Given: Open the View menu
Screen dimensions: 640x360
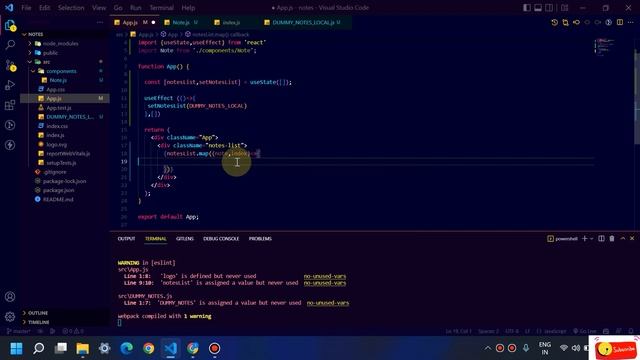Looking at the screenshot, I should click(x=99, y=8).
